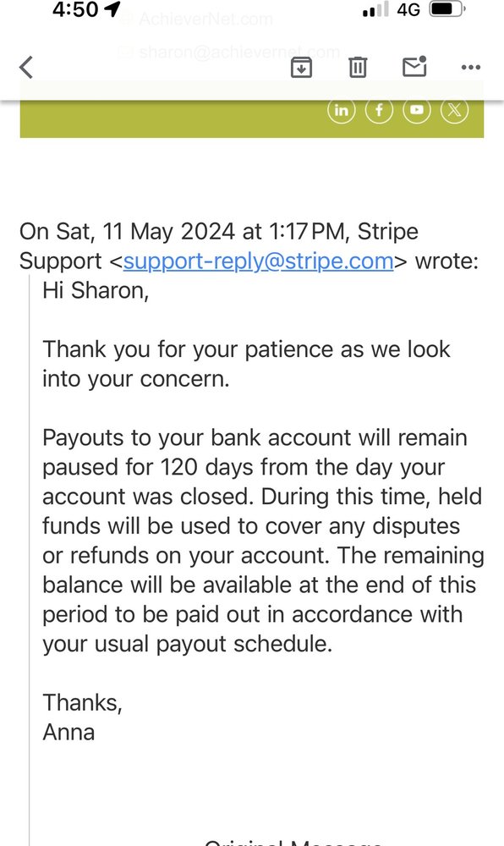
Task: Tap the battery indicator in status bar
Action: 447,9
